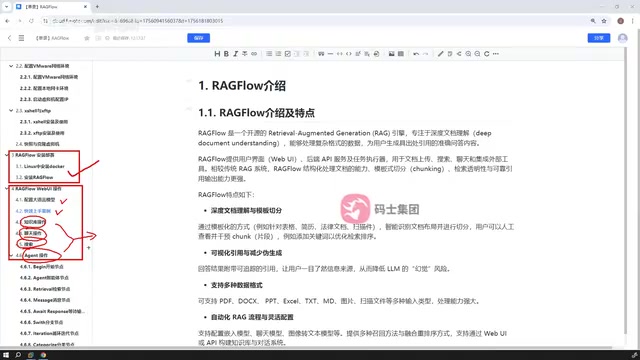Image resolution: width=640 pixels, height=360 pixels.
Task: Jump to 4.1 configure large language model
Action: pos(35,200)
